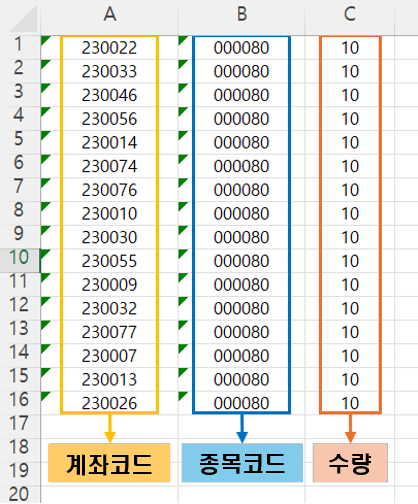Click the 수량 label box
This screenshot has width=418, height=504.
pyautogui.click(x=350, y=463)
